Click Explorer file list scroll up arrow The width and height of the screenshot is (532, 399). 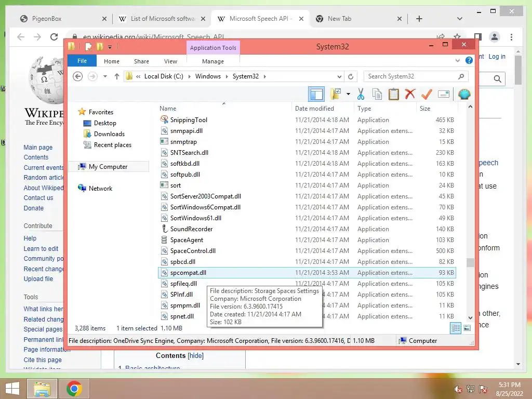click(470, 107)
